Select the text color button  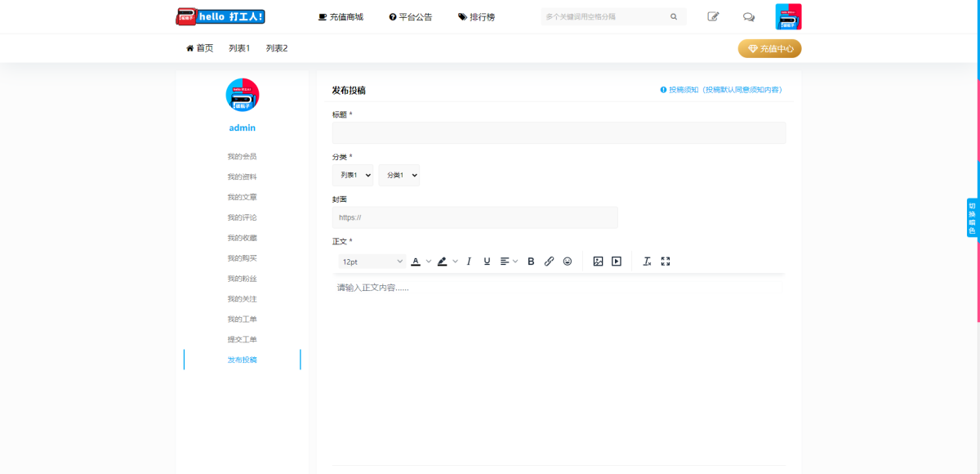click(416, 262)
